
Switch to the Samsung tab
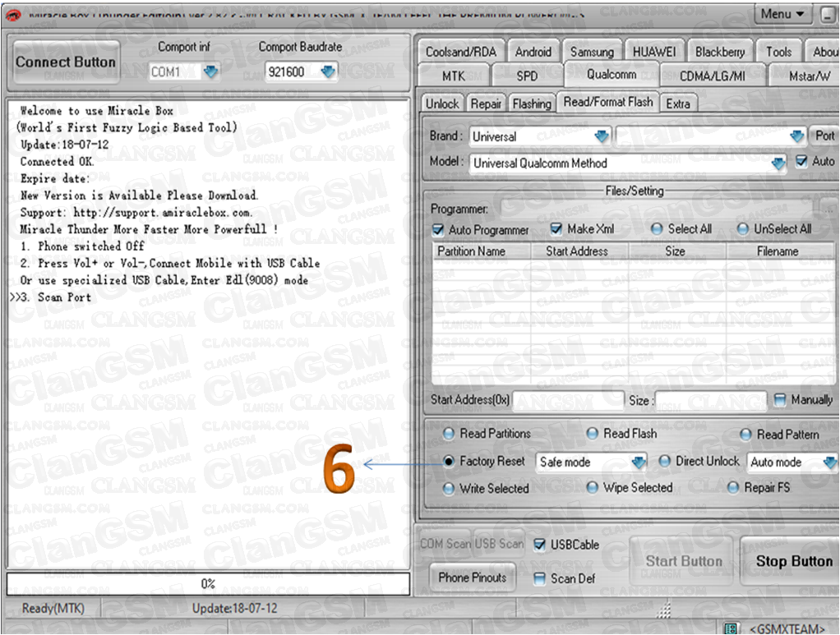tap(592, 52)
